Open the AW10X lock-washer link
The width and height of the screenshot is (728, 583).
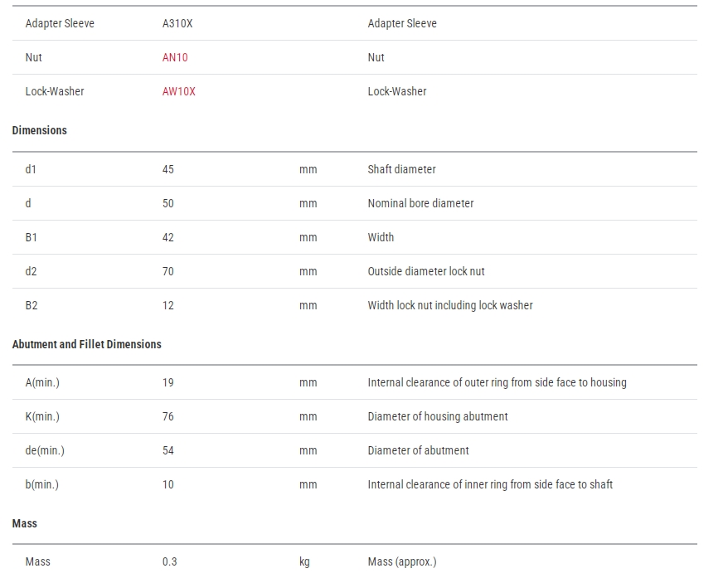179,91
